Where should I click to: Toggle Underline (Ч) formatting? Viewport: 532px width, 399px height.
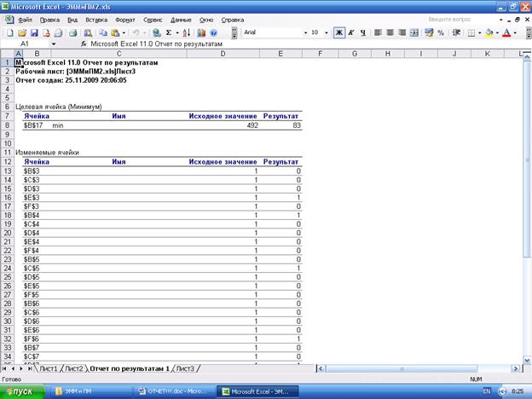click(363, 32)
